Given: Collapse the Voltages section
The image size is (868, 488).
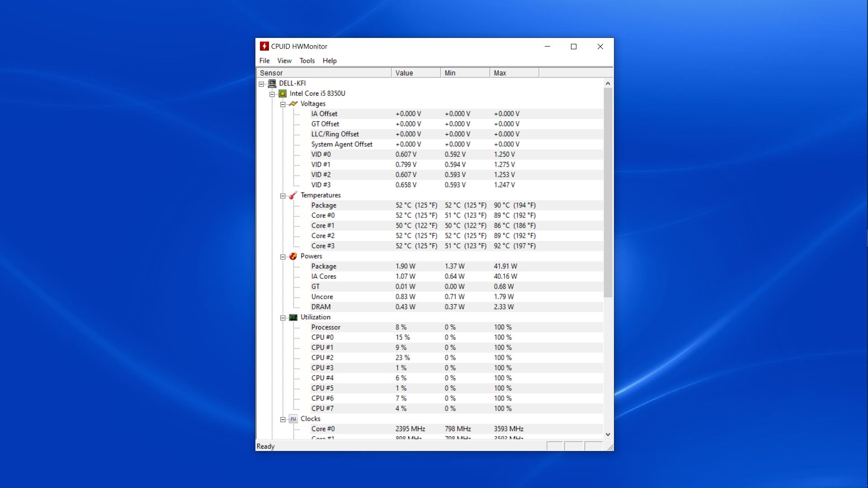Looking at the screenshot, I should [x=283, y=104].
